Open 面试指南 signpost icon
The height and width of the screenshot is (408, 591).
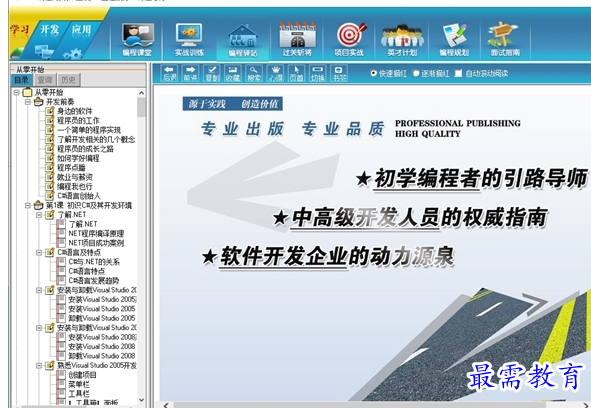click(x=504, y=40)
